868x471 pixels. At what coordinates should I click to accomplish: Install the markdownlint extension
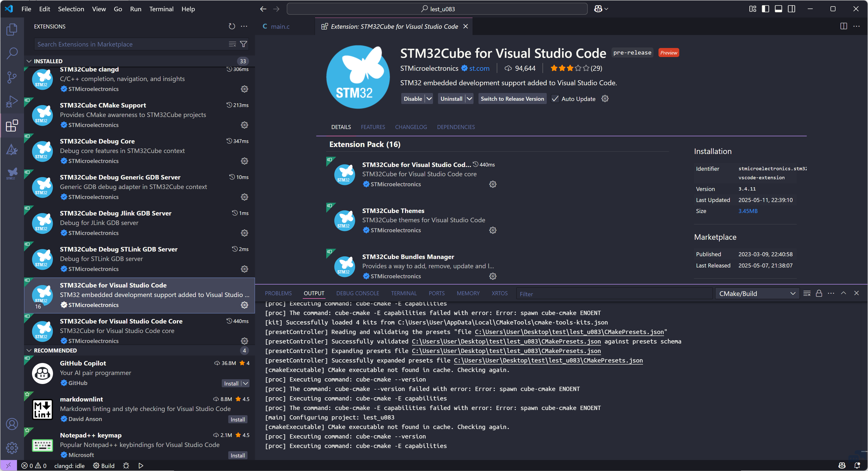point(238,419)
